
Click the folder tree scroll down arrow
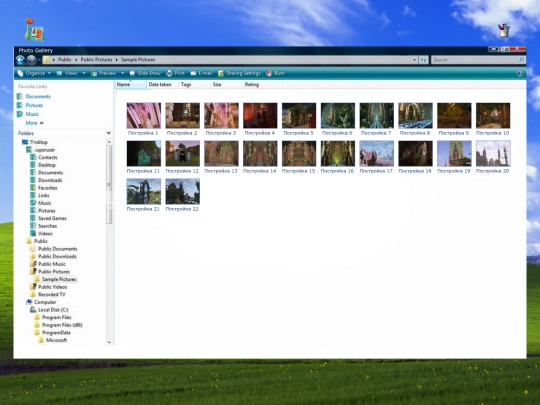click(109, 342)
